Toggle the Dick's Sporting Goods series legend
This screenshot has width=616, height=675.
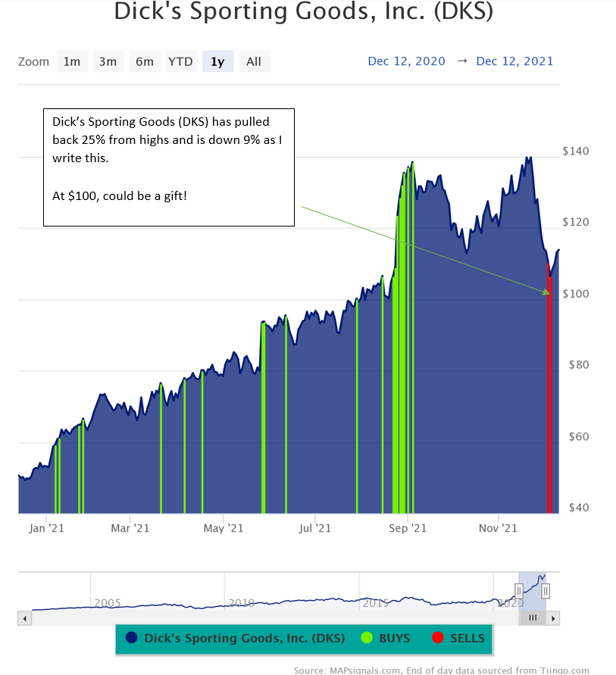(x=244, y=638)
